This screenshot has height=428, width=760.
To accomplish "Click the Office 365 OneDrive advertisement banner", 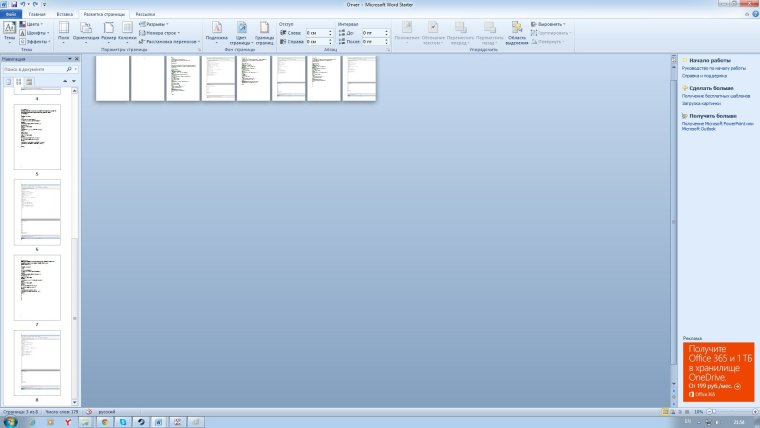I will click(x=718, y=371).
